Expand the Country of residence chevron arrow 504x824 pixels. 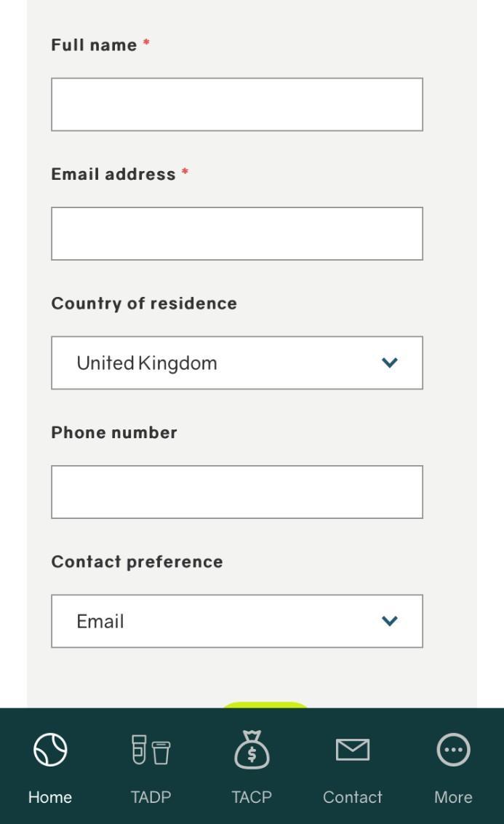[x=390, y=363]
